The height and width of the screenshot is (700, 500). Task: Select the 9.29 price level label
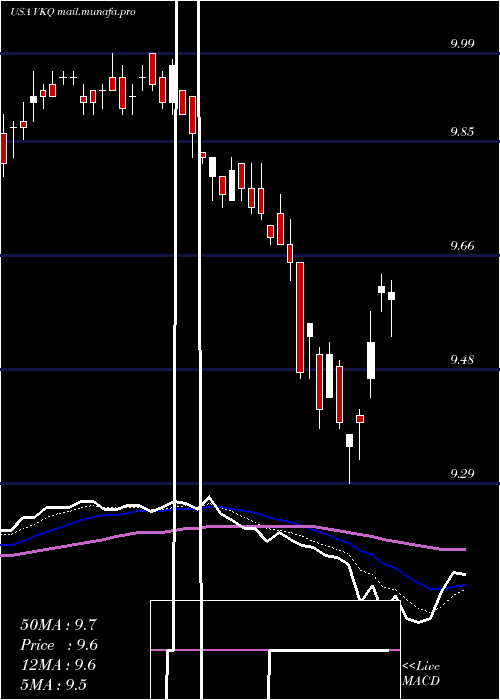click(x=462, y=473)
